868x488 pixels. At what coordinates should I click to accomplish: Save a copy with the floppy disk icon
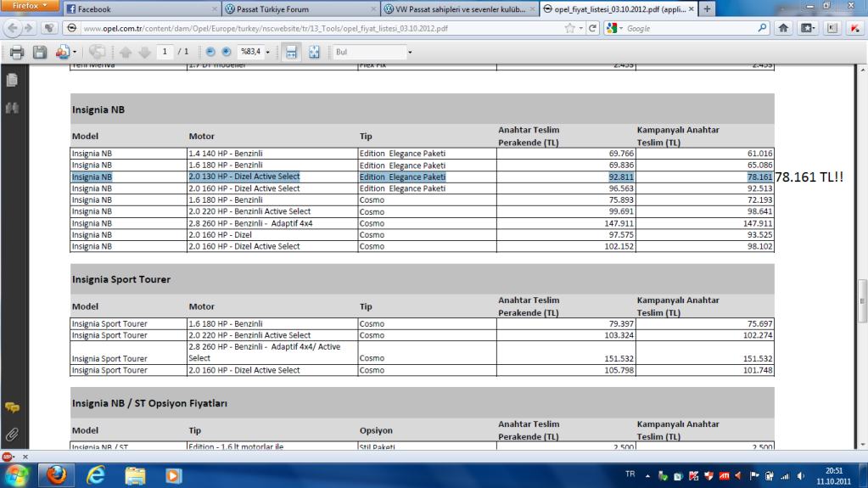(x=39, y=52)
